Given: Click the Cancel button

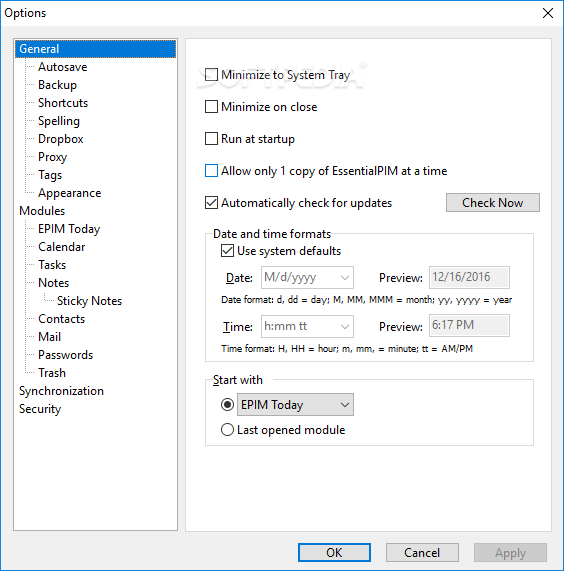Looking at the screenshot, I should click(422, 552).
